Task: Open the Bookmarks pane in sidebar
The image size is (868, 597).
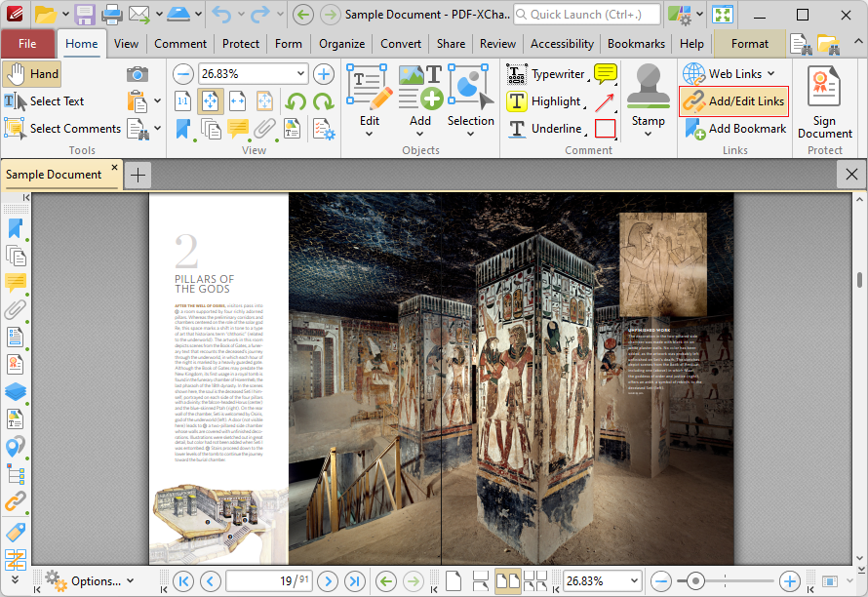Action: pyautogui.click(x=16, y=228)
